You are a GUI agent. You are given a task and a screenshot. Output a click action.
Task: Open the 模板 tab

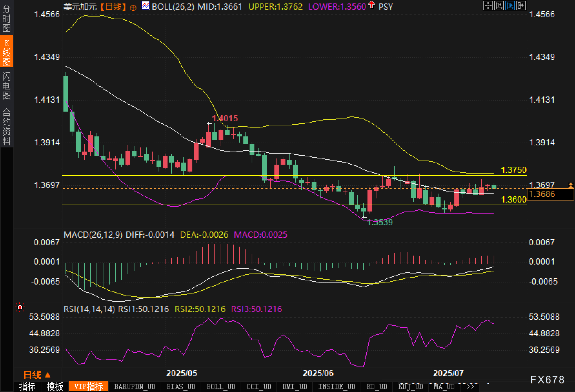[x=55, y=386]
